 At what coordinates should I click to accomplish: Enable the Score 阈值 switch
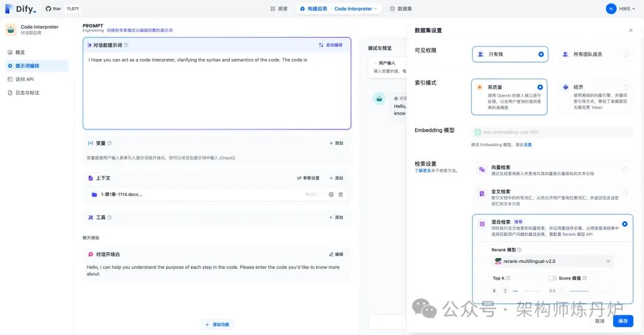click(x=552, y=278)
